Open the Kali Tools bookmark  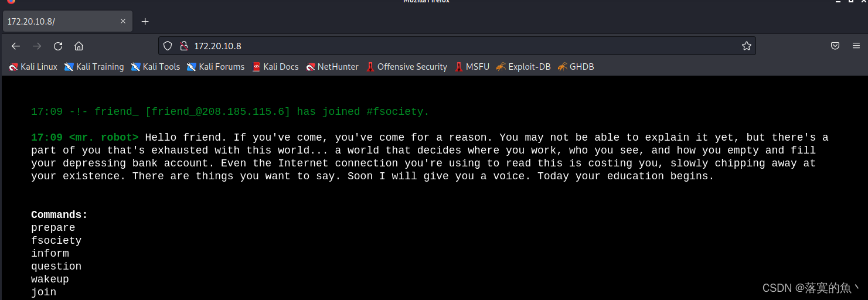[x=155, y=67]
